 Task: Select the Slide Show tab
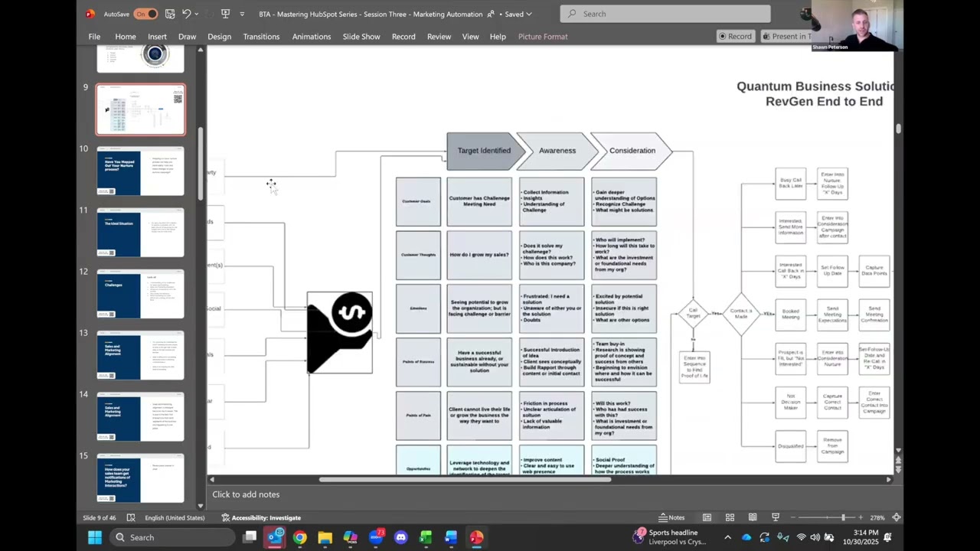click(x=361, y=36)
